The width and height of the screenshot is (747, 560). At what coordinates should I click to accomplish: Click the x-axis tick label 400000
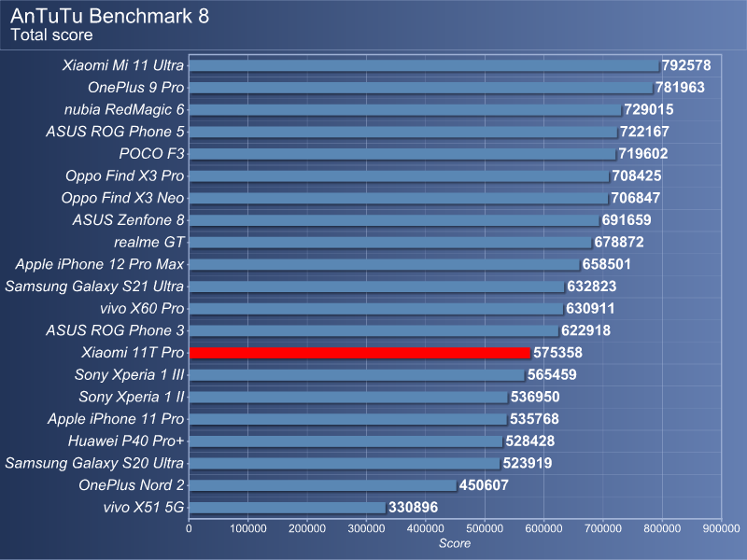coord(426,528)
